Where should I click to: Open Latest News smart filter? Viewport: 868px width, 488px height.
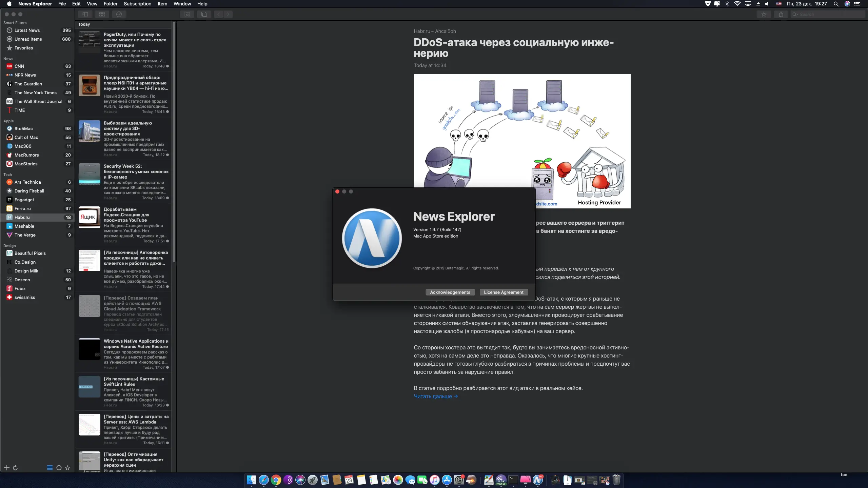[37, 30]
